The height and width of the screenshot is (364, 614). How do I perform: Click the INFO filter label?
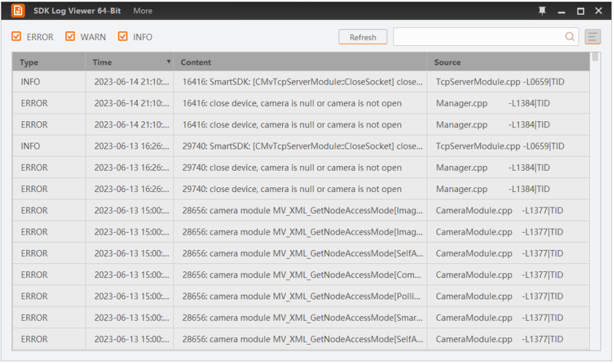coord(143,37)
